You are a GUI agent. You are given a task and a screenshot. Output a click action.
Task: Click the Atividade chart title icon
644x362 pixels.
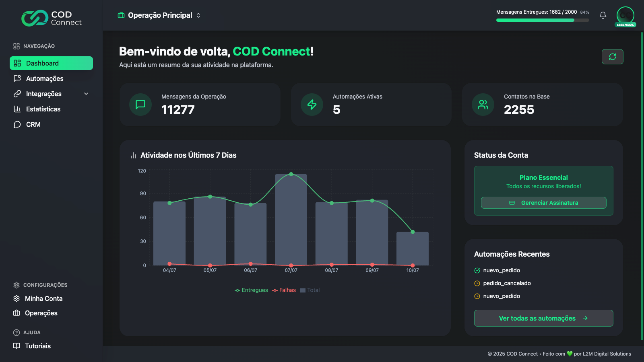tap(133, 155)
